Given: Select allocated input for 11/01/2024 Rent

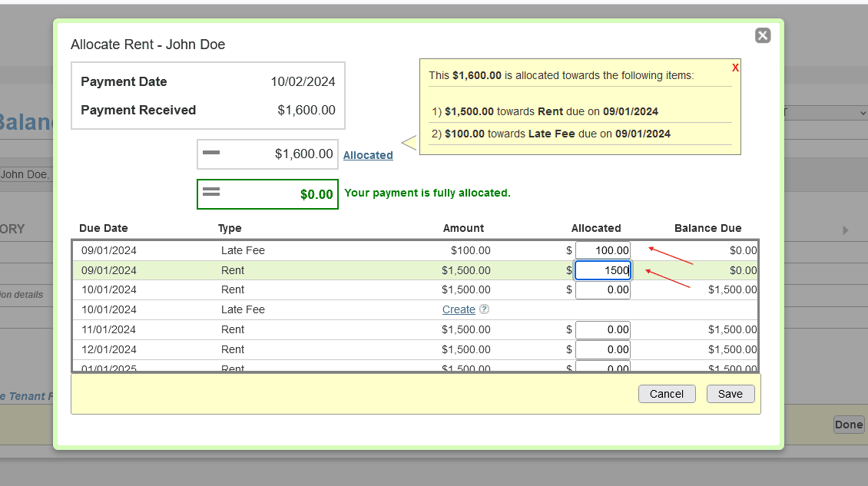Looking at the screenshot, I should [603, 329].
